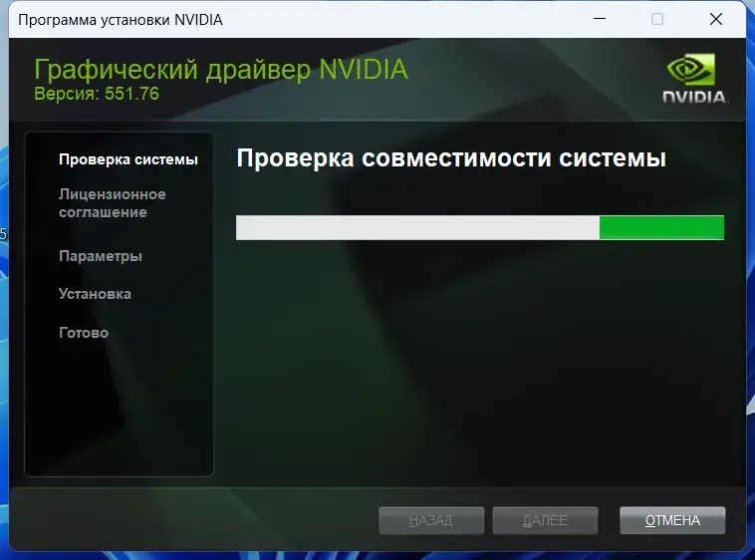
Task: Minimize the NVIDIA installer window
Action: click(600, 19)
